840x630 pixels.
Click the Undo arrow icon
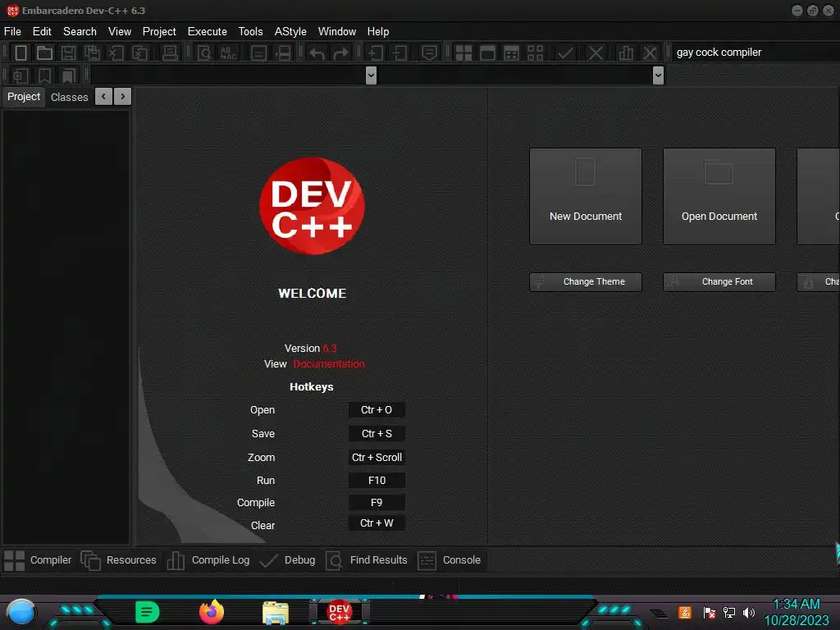(x=317, y=53)
